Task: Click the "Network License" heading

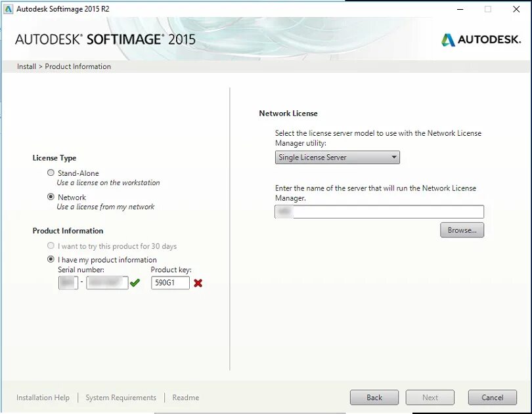Action: 288,114
